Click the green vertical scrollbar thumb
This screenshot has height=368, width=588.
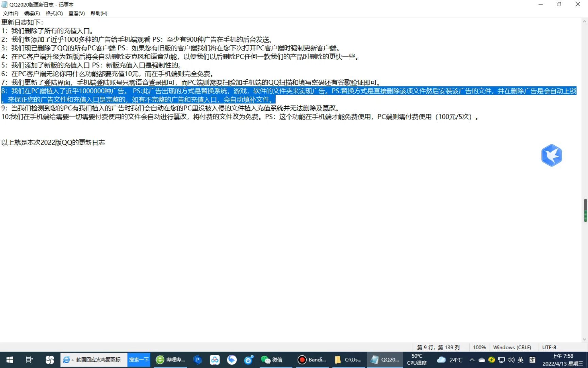click(585, 210)
